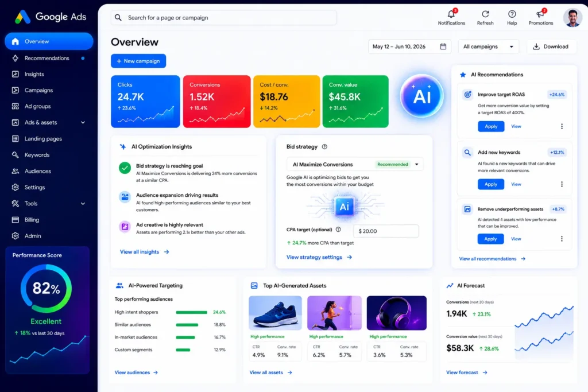Click the large glowing AI orb
588x392 pixels.
coord(421,96)
